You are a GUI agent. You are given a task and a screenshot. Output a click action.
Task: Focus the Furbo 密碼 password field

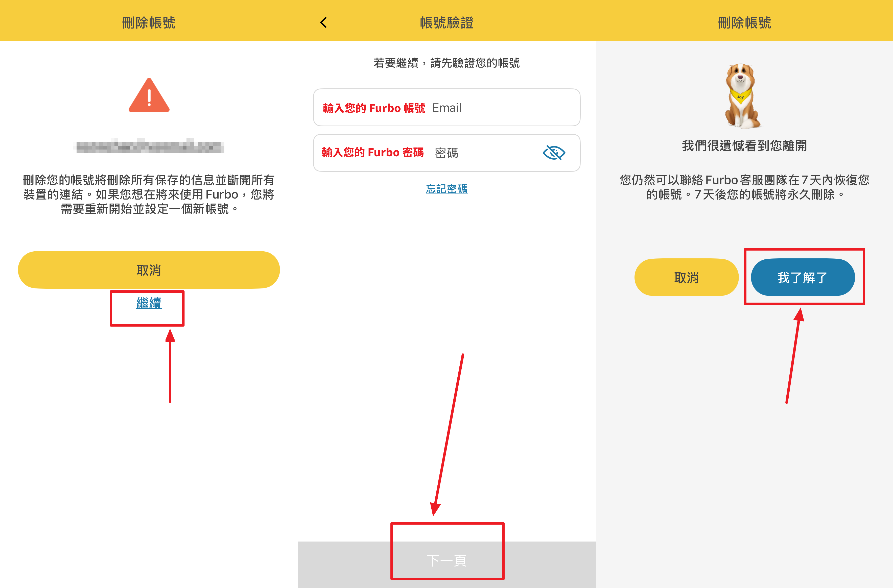446,153
